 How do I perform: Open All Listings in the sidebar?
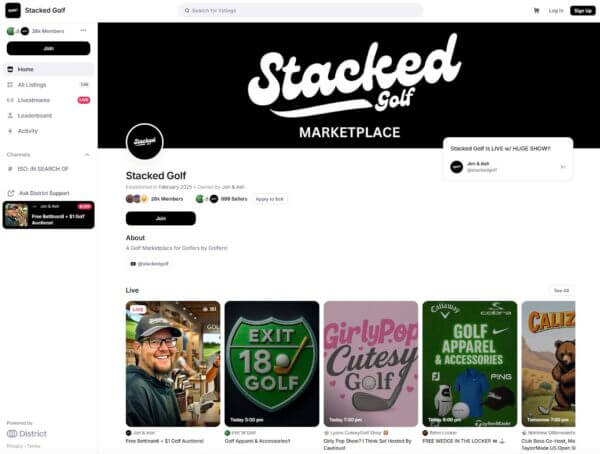tap(49, 85)
